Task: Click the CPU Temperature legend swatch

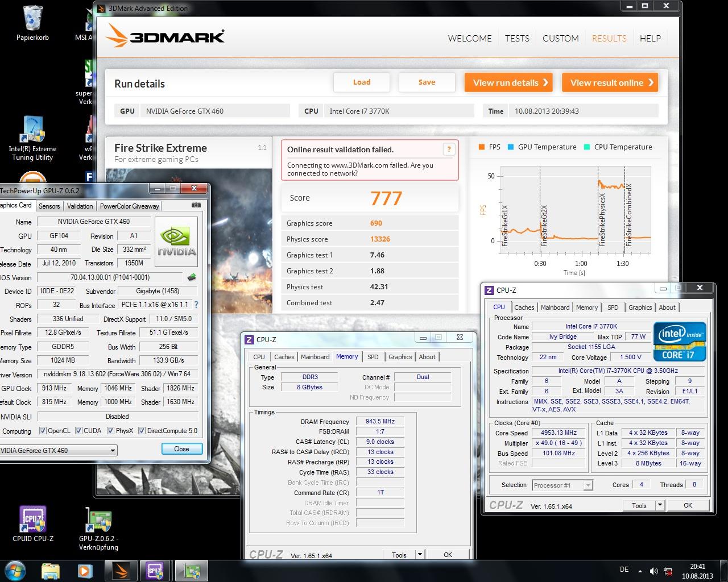Action: click(x=587, y=147)
